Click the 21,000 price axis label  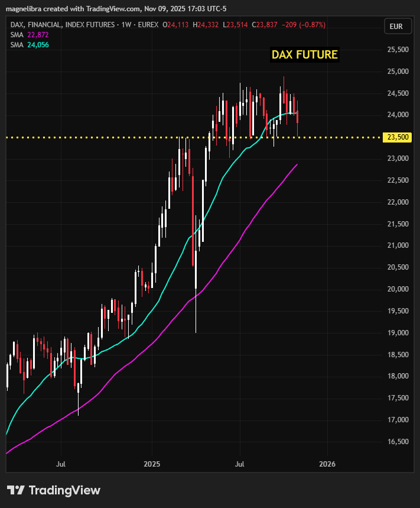click(x=398, y=245)
